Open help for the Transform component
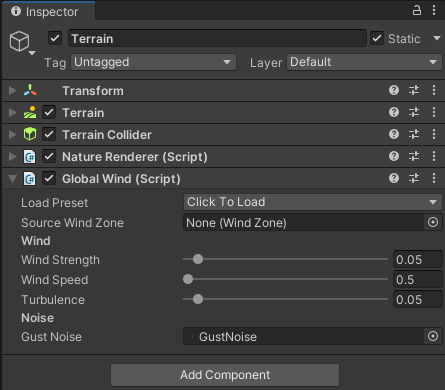The image size is (445, 390). (394, 90)
